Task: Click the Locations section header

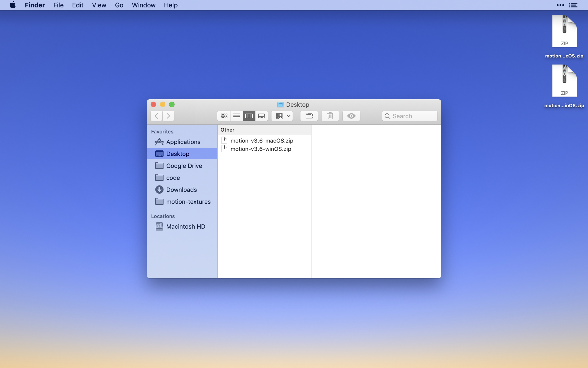Action: pos(163,216)
